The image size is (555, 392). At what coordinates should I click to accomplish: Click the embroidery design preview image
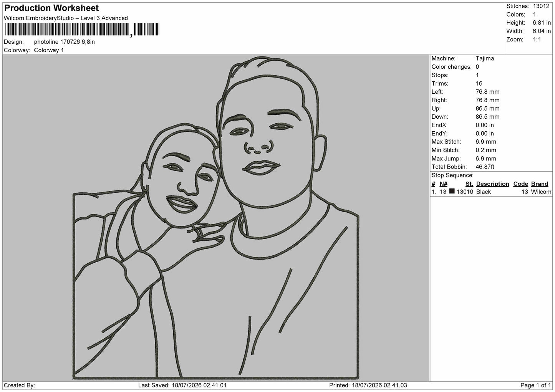click(x=216, y=218)
